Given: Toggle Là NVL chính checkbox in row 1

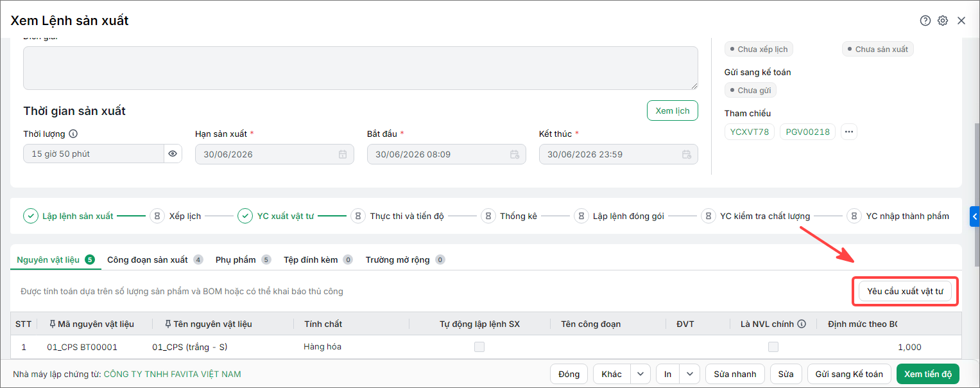Looking at the screenshot, I should tap(773, 347).
